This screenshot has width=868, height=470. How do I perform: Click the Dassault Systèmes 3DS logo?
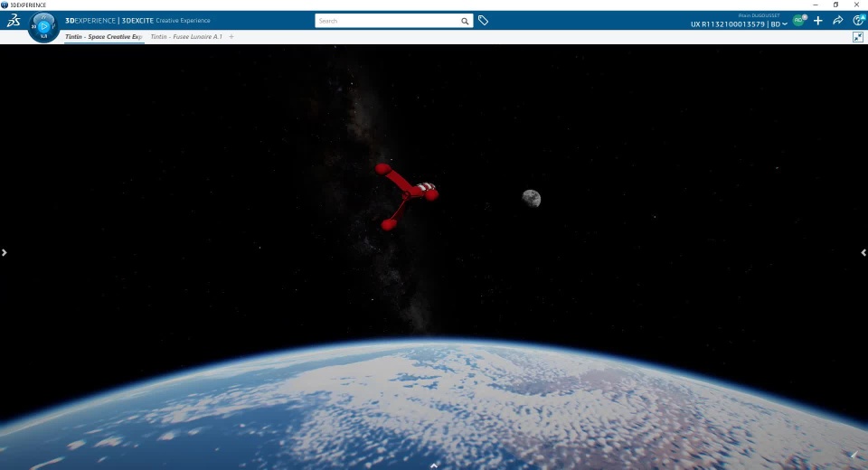pyautogui.click(x=14, y=21)
